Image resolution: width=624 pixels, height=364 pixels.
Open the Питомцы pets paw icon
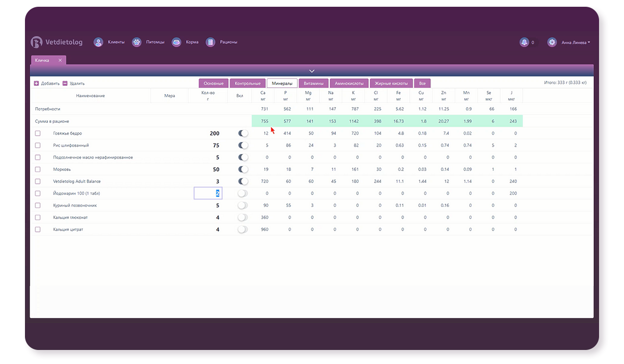click(137, 42)
